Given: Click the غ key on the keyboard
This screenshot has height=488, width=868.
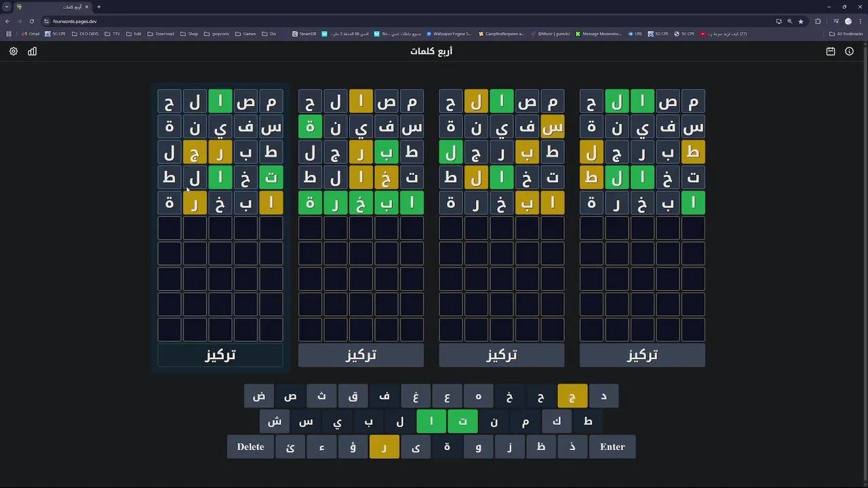Looking at the screenshot, I should point(416,396).
